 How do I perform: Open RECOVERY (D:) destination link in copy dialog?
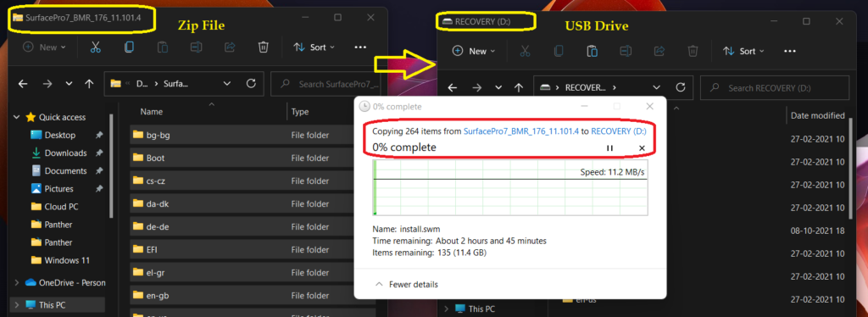(618, 131)
